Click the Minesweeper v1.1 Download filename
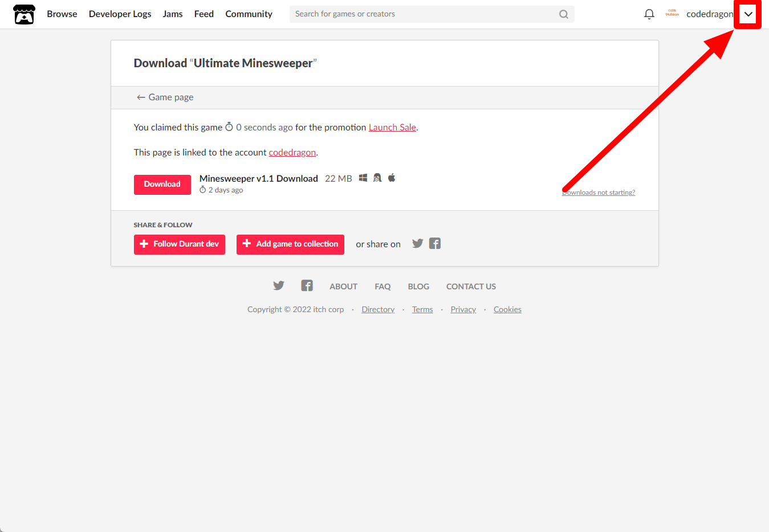 (x=259, y=179)
